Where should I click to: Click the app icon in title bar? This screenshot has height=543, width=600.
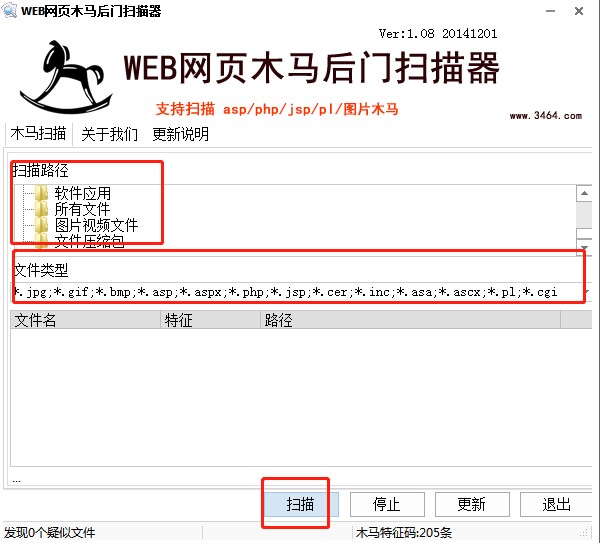[x=9, y=11]
